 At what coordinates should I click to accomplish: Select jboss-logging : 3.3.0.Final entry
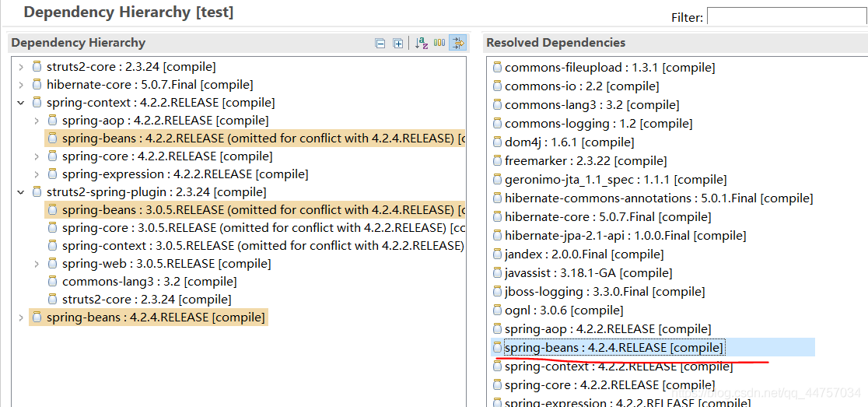(604, 291)
